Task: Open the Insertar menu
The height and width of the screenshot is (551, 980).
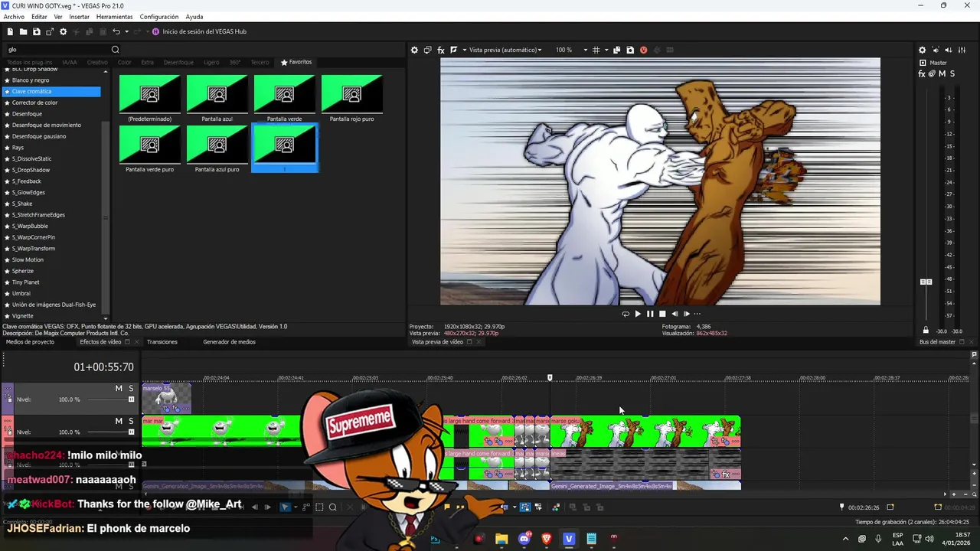Action: tap(79, 17)
